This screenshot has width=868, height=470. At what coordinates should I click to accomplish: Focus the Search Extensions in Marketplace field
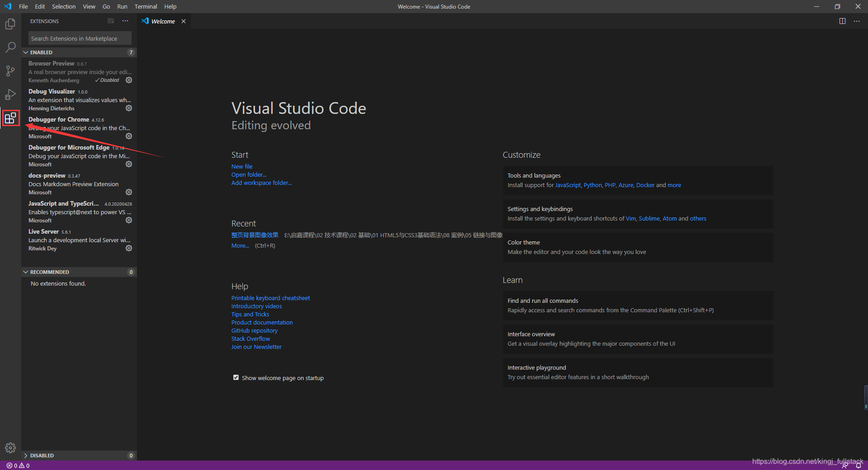pyautogui.click(x=80, y=38)
